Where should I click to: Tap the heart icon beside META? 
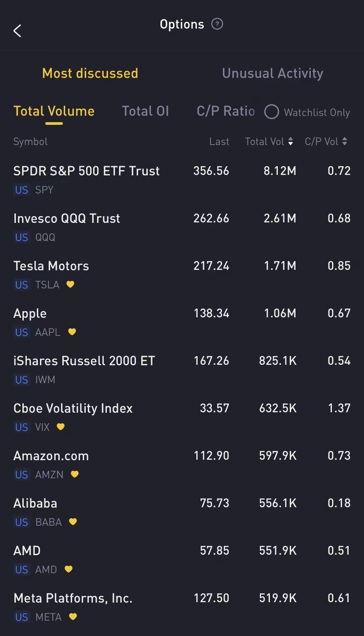point(73,617)
